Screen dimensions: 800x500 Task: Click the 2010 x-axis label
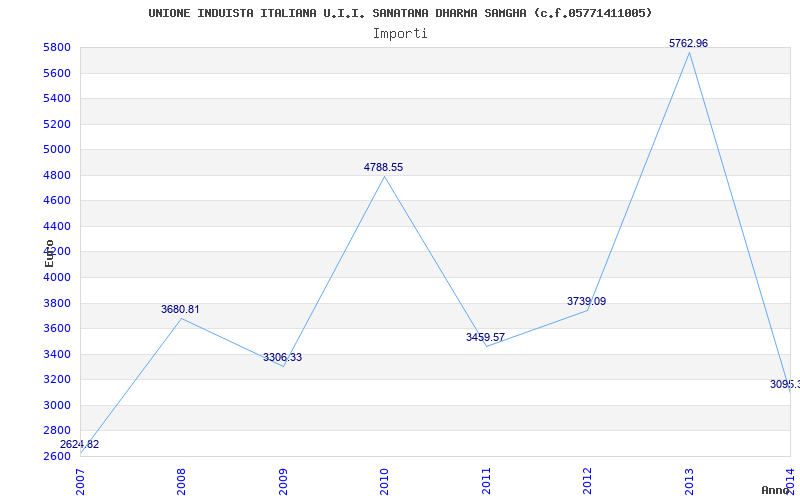(x=384, y=481)
